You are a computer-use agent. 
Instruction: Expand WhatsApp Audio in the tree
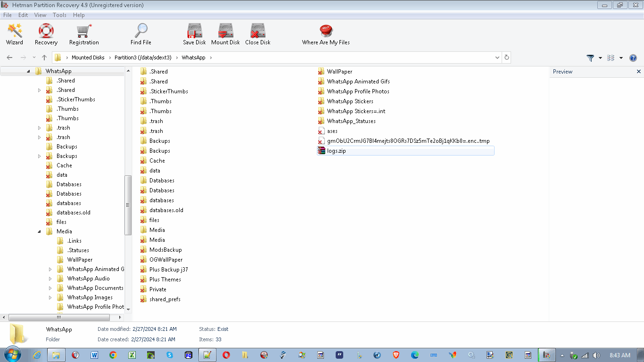[50, 279]
